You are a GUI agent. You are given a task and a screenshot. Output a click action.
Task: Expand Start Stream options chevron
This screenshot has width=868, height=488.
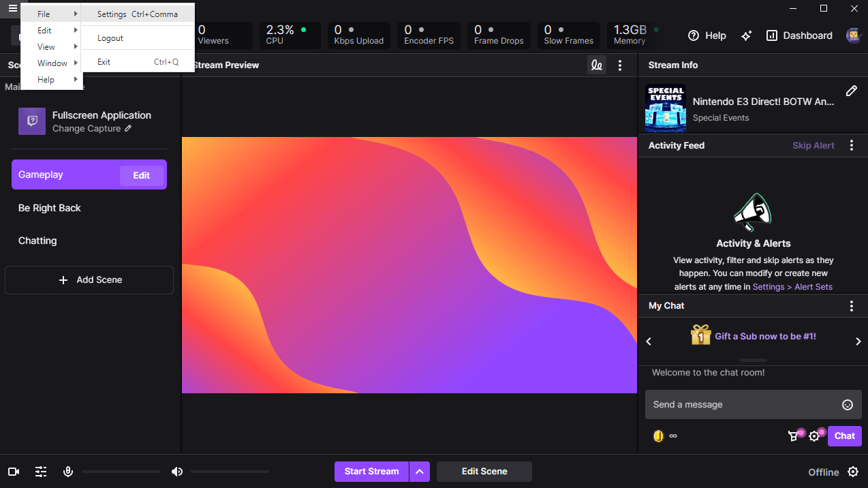coord(420,471)
